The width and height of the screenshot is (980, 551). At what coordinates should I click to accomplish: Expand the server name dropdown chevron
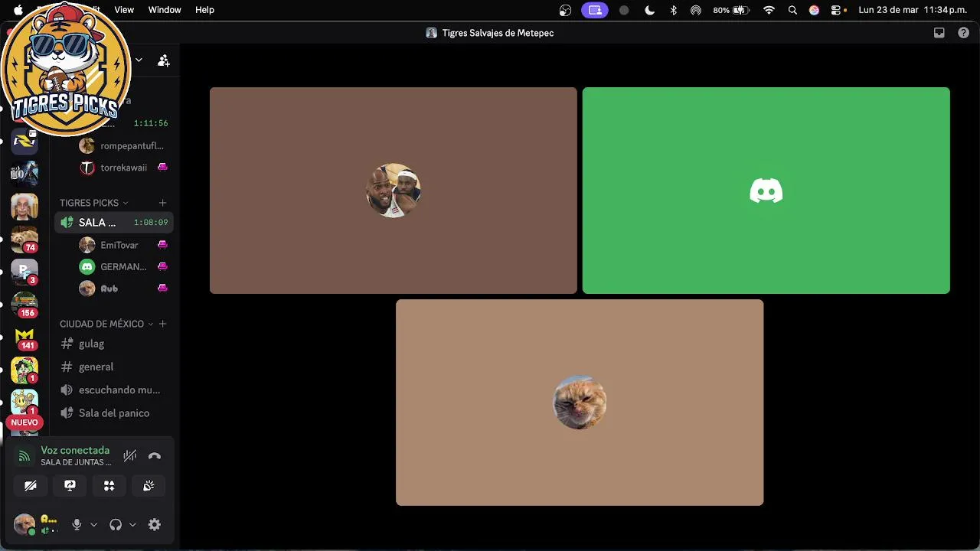(x=139, y=60)
